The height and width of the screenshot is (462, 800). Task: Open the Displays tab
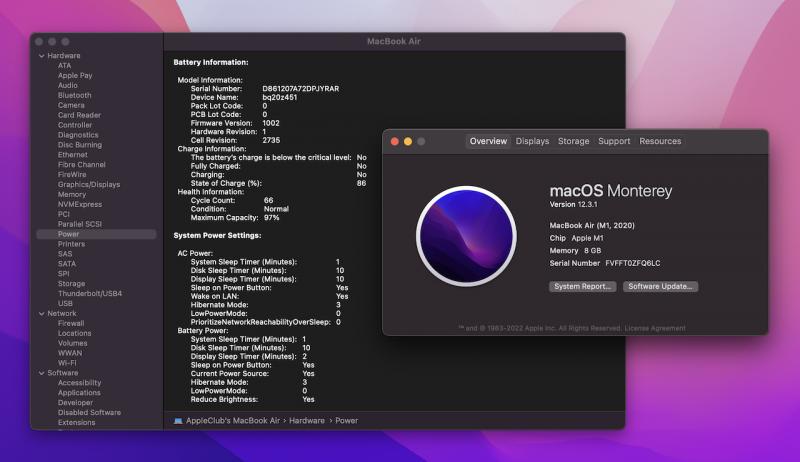(x=532, y=141)
